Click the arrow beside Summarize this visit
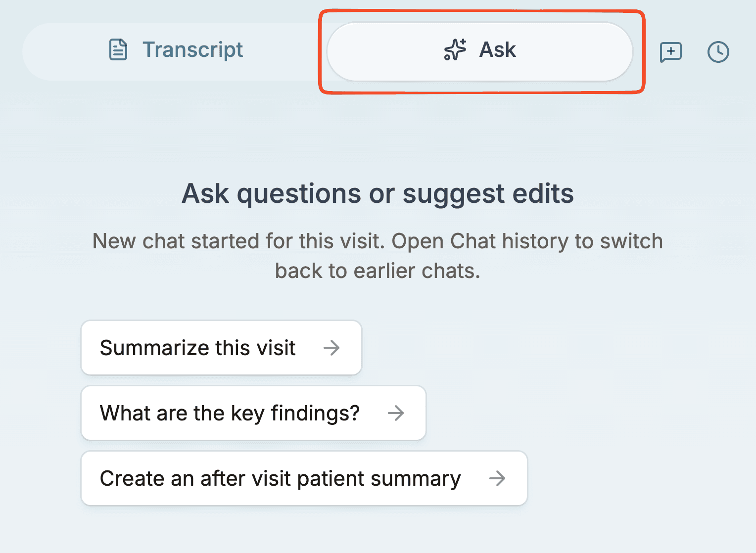 coord(331,348)
